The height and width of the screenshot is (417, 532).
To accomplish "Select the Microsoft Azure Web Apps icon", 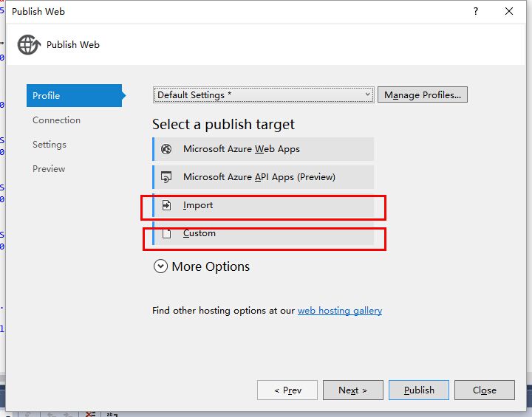I will [x=167, y=149].
